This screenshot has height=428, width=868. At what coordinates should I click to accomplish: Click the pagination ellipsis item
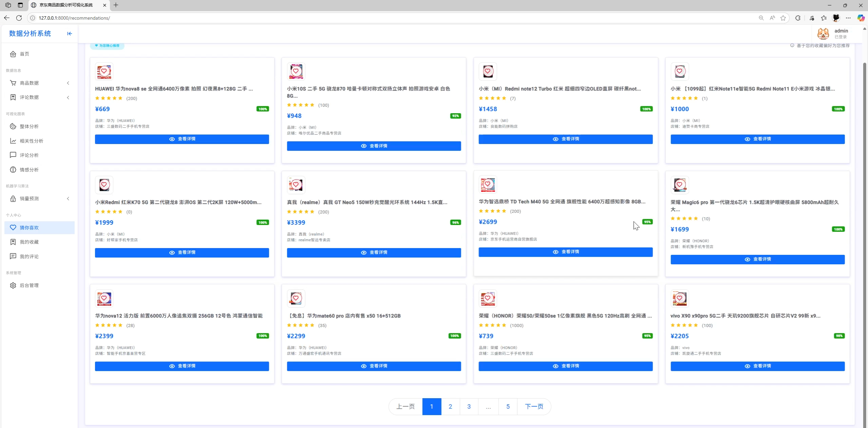488,407
